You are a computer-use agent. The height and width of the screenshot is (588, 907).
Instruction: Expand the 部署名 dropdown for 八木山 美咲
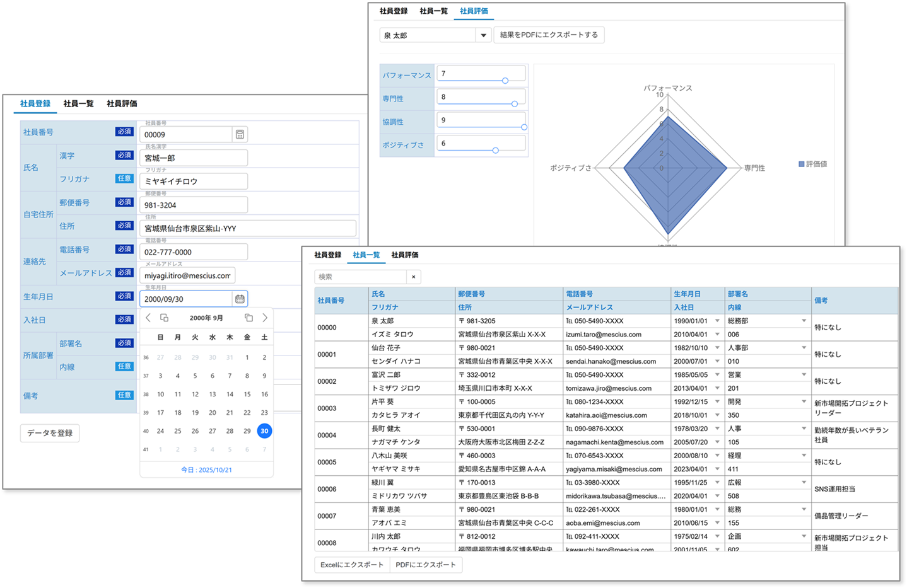804,455
